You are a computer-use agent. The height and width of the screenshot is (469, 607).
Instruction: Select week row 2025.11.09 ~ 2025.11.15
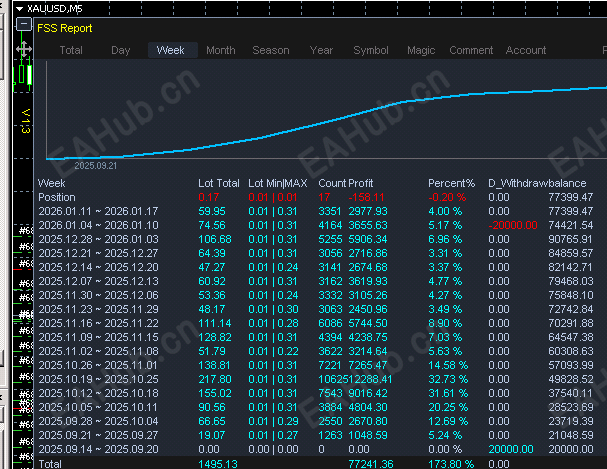pos(98,337)
